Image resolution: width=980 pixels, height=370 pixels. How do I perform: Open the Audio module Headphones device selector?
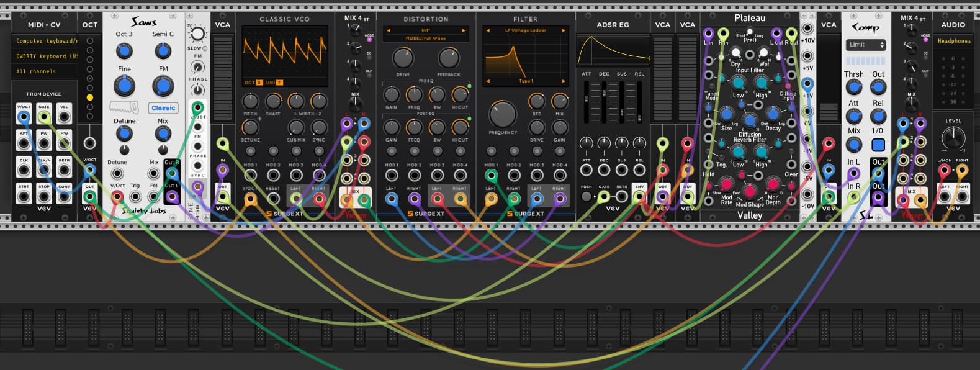(x=953, y=41)
